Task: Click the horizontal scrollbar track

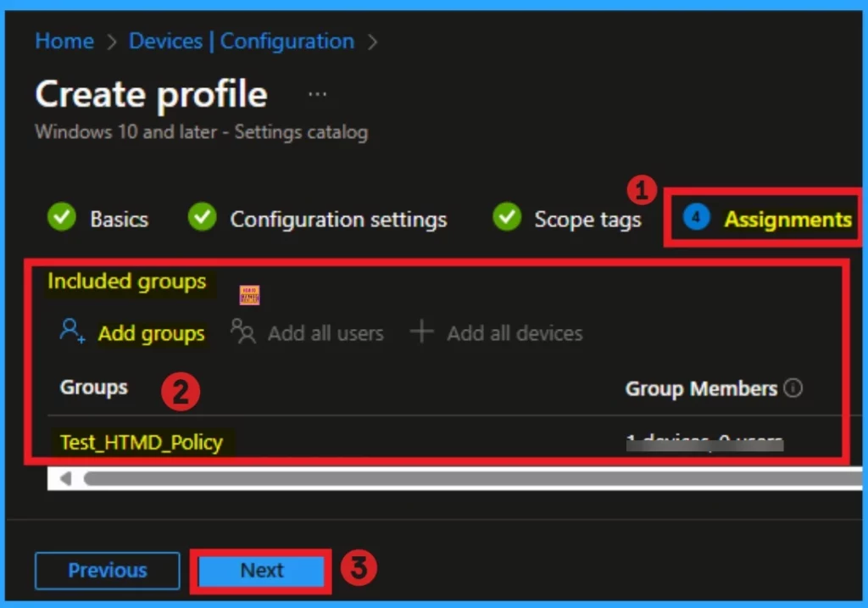Action: tap(473, 478)
